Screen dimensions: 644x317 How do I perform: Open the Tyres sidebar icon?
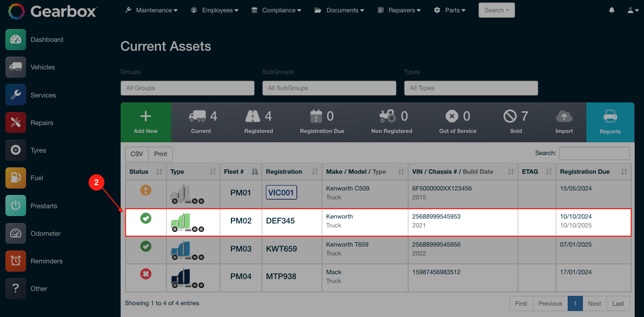[x=16, y=150]
